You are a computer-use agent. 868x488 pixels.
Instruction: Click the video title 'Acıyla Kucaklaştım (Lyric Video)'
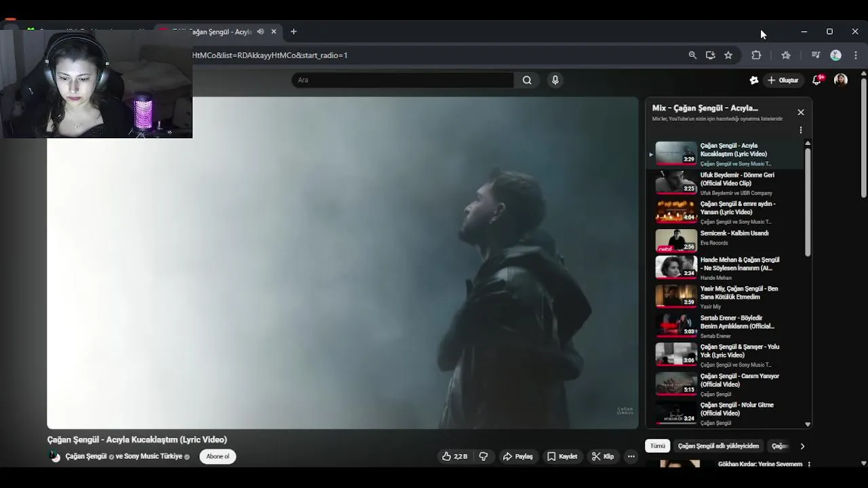137,440
